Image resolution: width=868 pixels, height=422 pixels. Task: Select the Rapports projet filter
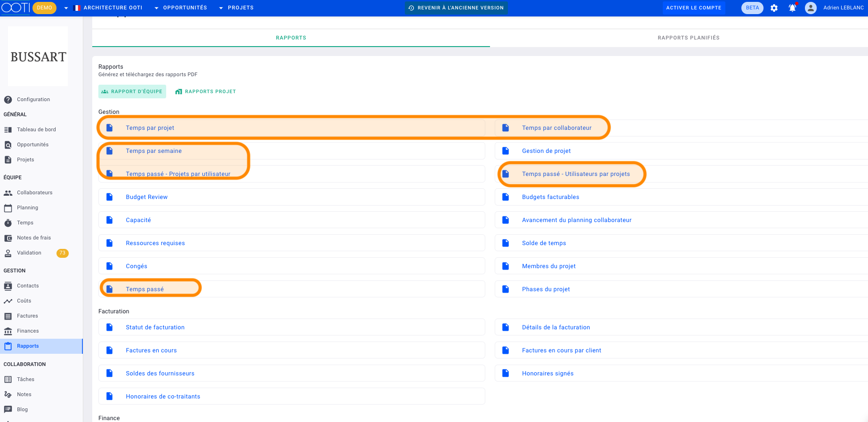tap(206, 92)
